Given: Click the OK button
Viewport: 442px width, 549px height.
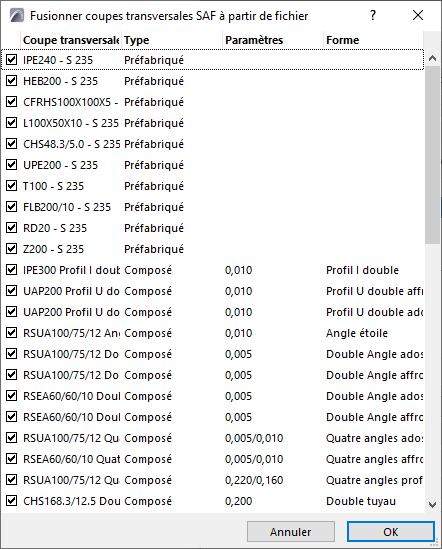Looking at the screenshot, I should 391,532.
